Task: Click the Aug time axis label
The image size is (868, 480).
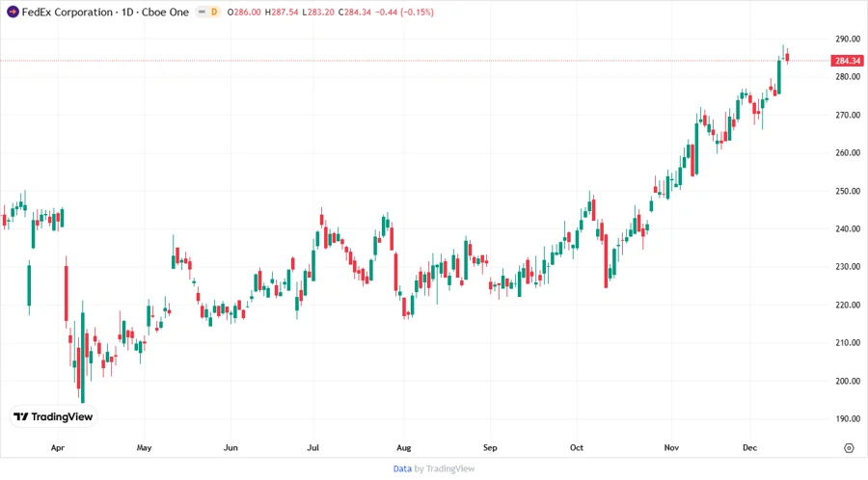Action: tap(403, 448)
